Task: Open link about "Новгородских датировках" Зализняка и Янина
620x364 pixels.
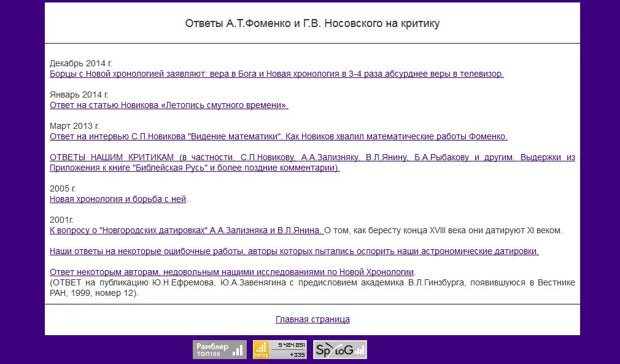Action: click(x=187, y=230)
